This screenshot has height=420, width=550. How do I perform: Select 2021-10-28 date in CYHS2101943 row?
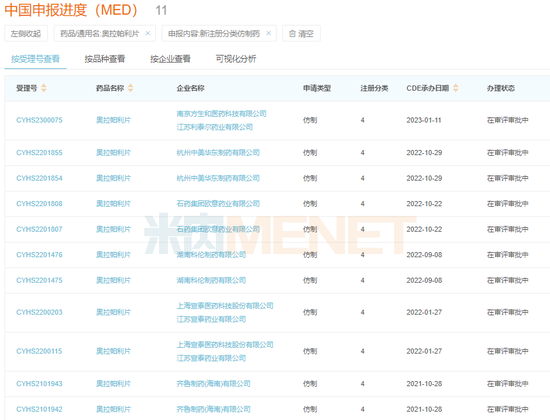(424, 384)
